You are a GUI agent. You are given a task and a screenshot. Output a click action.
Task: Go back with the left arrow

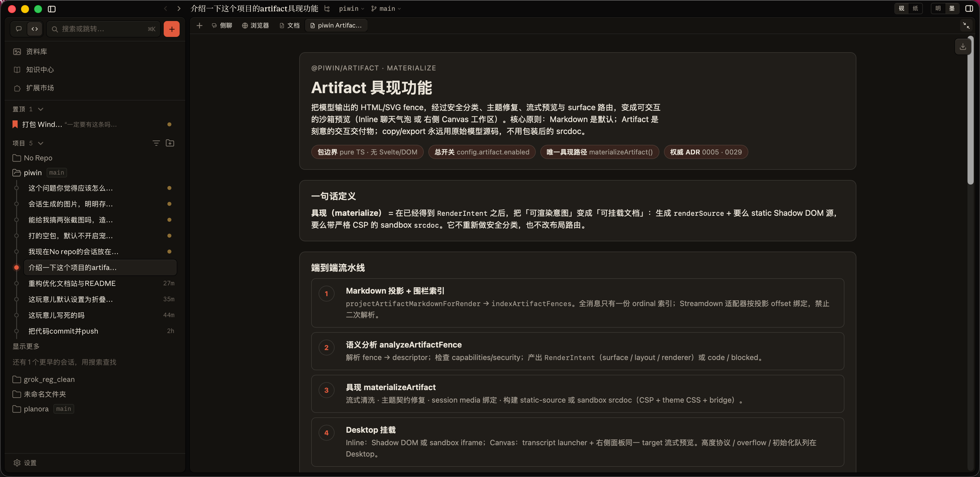pyautogui.click(x=165, y=8)
